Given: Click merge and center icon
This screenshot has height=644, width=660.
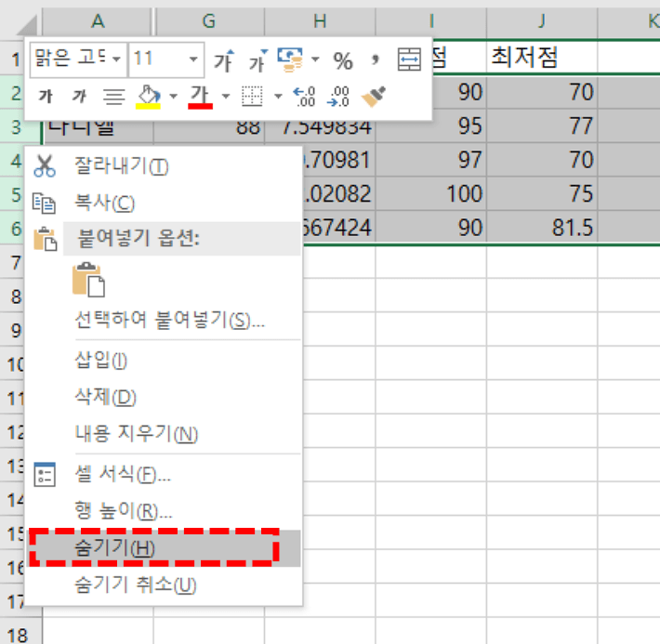Looking at the screenshot, I should tap(409, 59).
